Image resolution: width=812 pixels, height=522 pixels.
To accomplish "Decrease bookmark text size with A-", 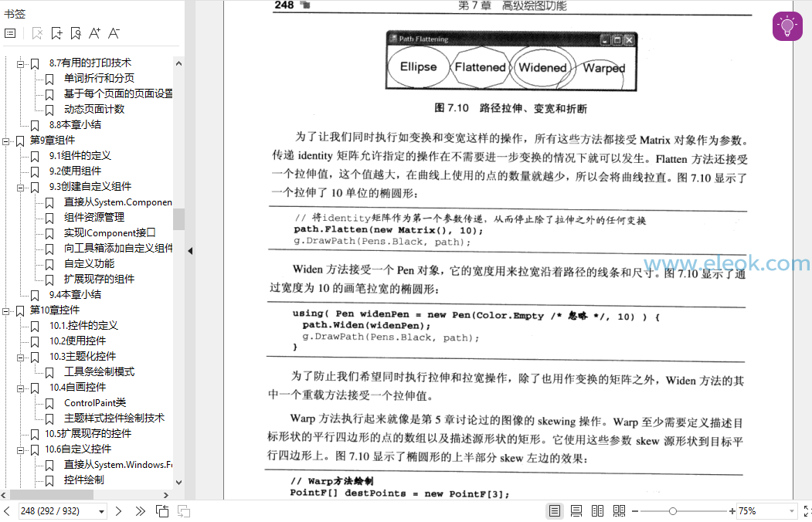I will [x=113, y=32].
